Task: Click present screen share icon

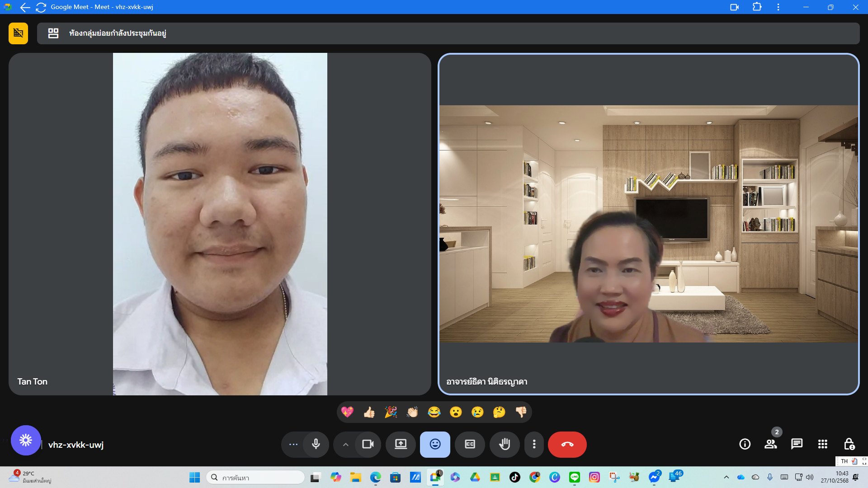Action: pyautogui.click(x=401, y=444)
